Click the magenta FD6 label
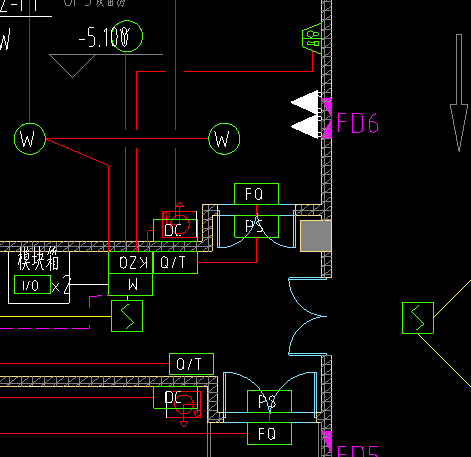Image resolution: width=471 pixels, height=457 pixels. 358,123
